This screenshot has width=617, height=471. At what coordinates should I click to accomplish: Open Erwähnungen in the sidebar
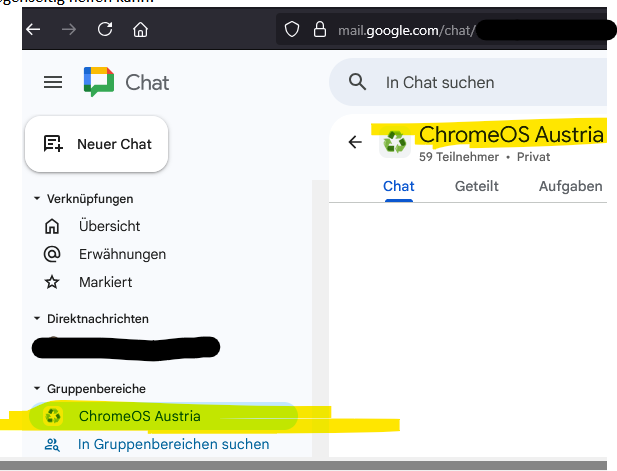[x=122, y=254]
